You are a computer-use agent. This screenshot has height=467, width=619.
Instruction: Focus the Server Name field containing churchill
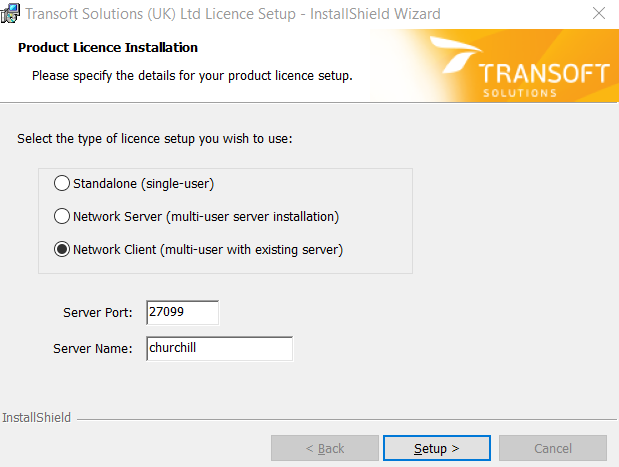click(x=219, y=348)
